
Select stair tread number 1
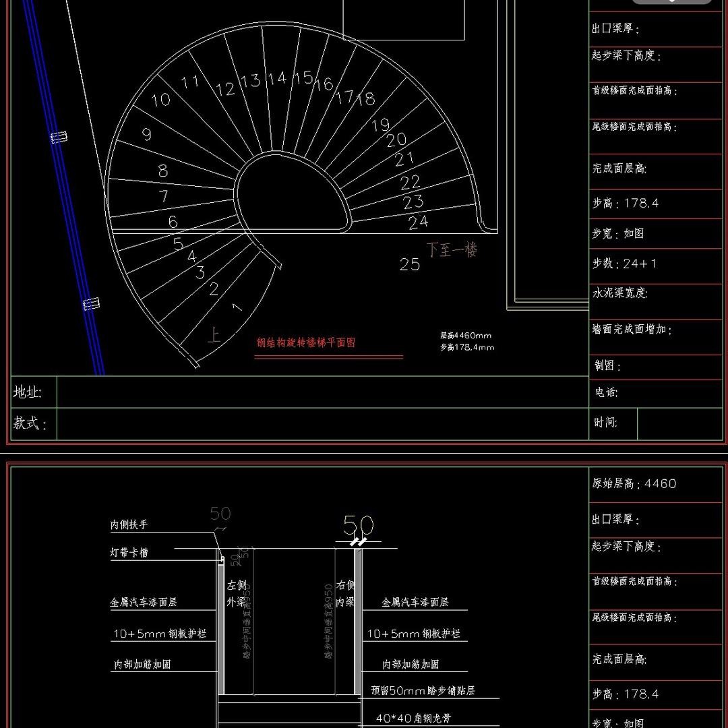236,307
